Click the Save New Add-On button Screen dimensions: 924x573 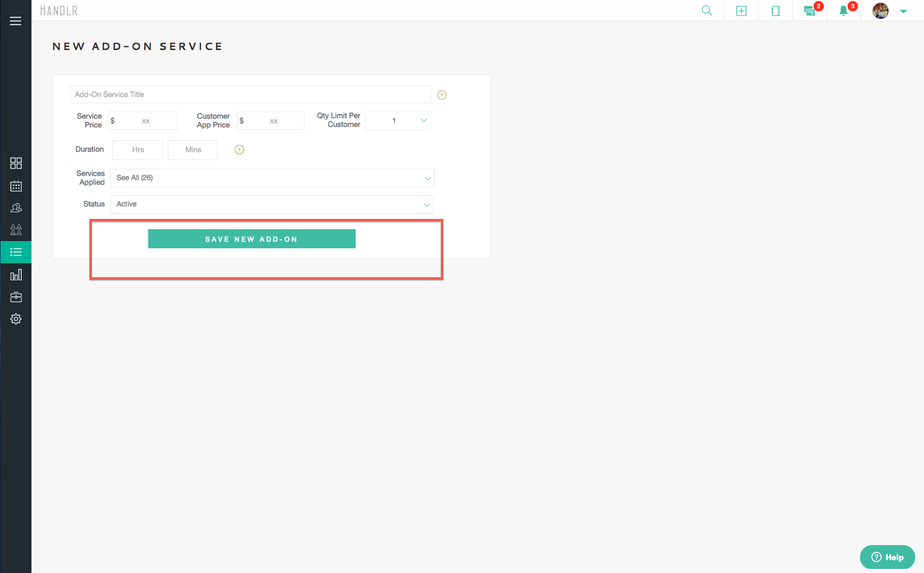251,239
